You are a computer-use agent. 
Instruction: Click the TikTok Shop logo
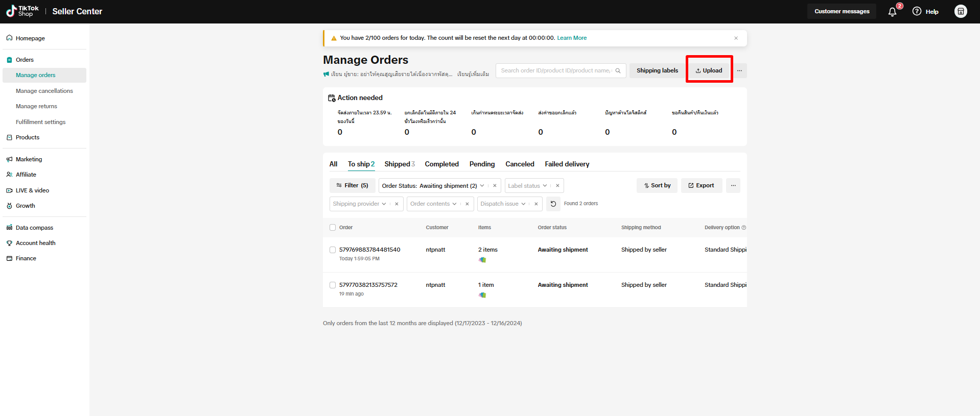[x=22, y=11]
